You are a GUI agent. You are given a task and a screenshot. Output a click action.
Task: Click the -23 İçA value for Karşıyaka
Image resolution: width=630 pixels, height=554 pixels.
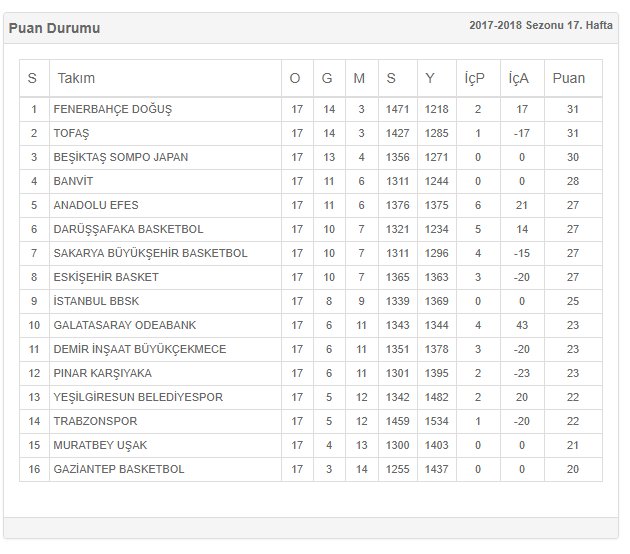point(522,373)
